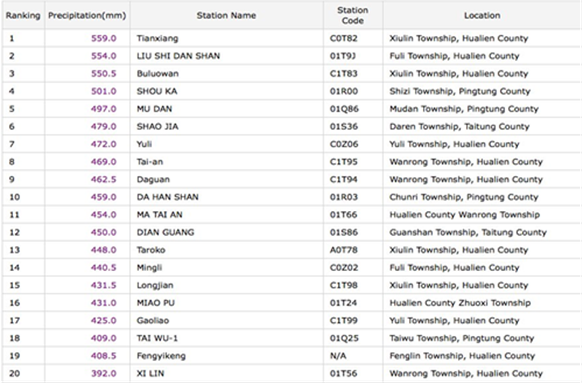Select SHOU KA station name
The width and height of the screenshot is (583, 384).
pyautogui.click(x=157, y=91)
